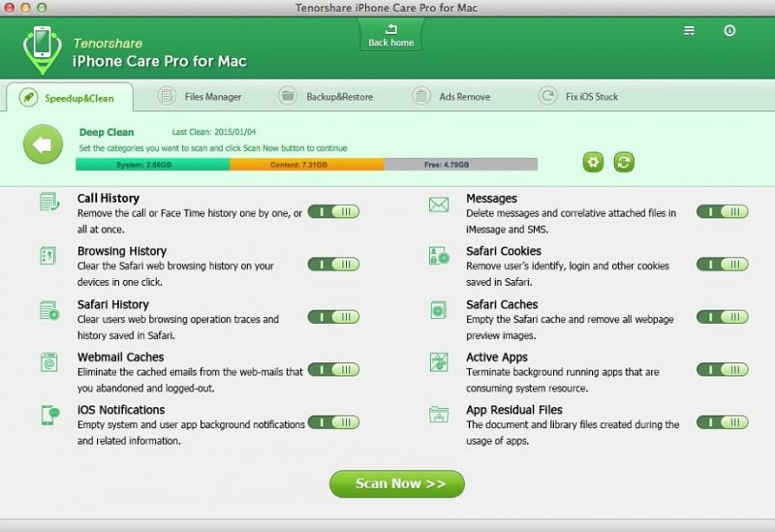Click the orange Content storage bar segment
This screenshot has height=532, width=775.
point(306,165)
